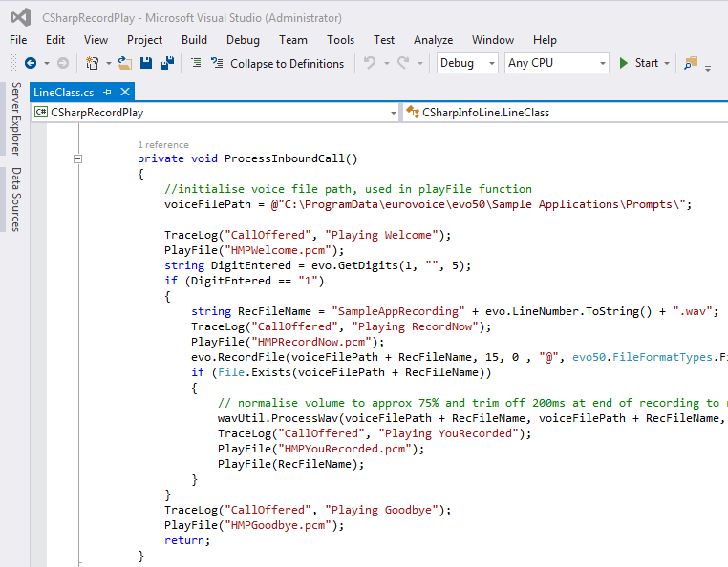The height and width of the screenshot is (567, 728).
Task: Close the LineClass.cs document tab
Action: tap(124, 92)
